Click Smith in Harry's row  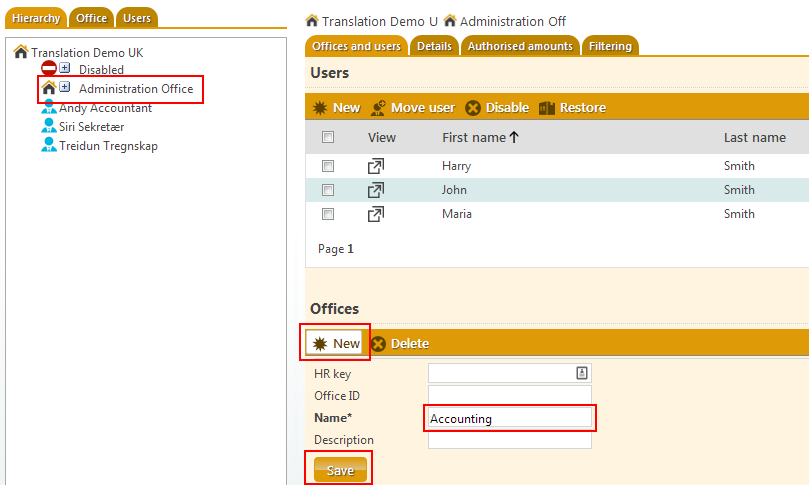pos(739,166)
